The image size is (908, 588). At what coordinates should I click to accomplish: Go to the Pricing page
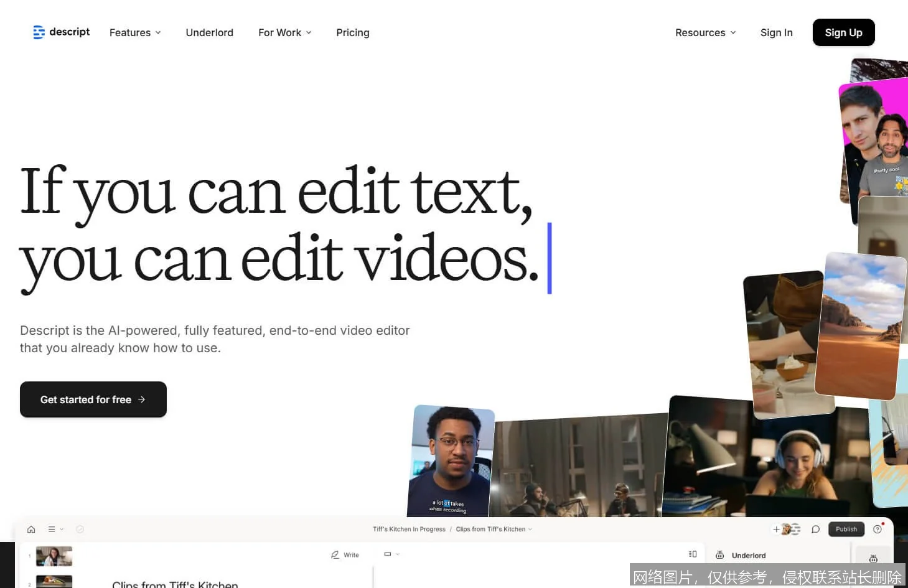[x=352, y=32]
